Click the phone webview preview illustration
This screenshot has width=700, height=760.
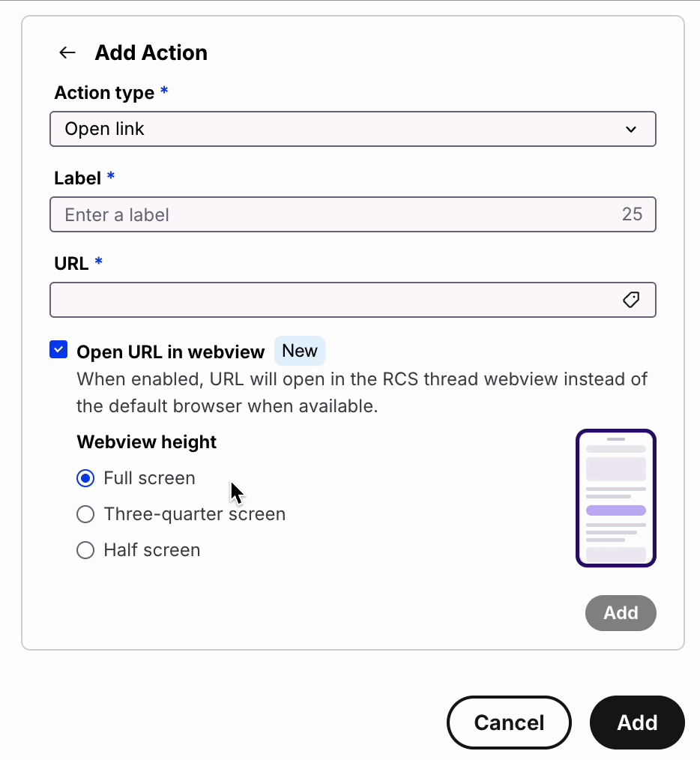tap(615, 497)
